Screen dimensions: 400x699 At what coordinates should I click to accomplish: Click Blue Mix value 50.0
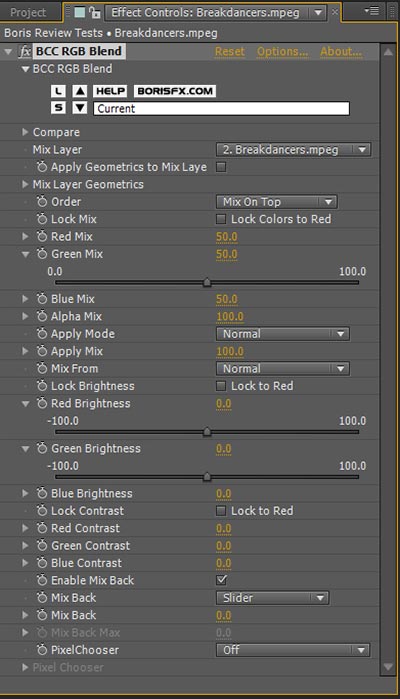click(227, 299)
